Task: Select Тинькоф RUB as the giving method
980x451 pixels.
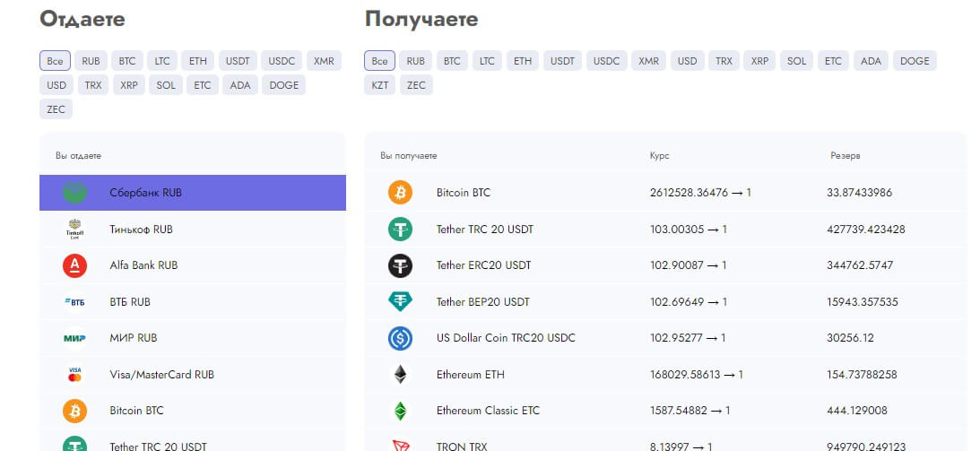Action: (x=141, y=230)
